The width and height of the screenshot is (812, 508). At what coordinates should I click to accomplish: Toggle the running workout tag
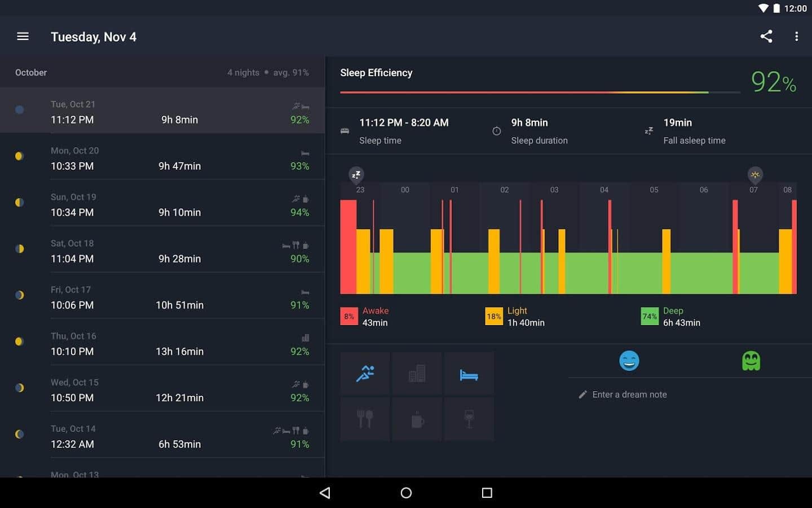point(365,373)
